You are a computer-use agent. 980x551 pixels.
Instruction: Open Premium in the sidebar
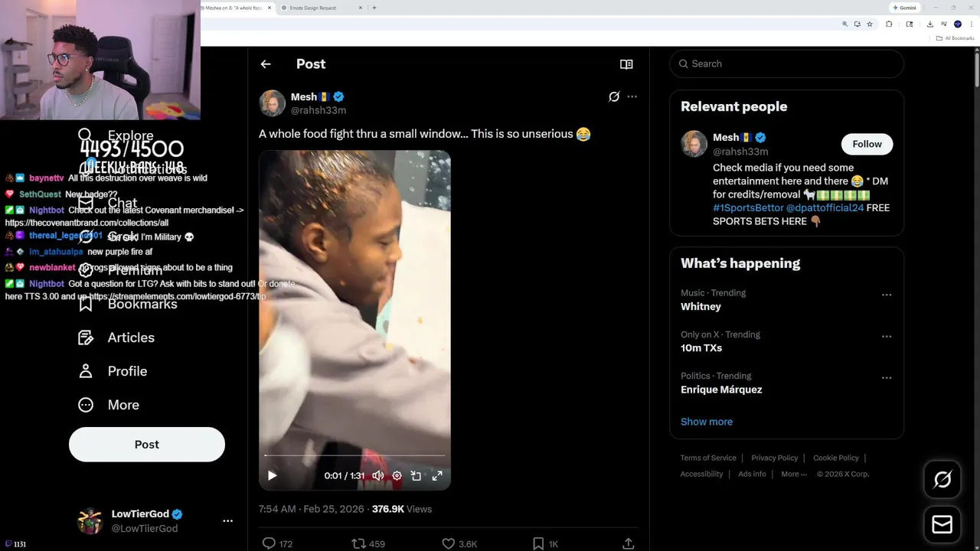pyautogui.click(x=120, y=270)
